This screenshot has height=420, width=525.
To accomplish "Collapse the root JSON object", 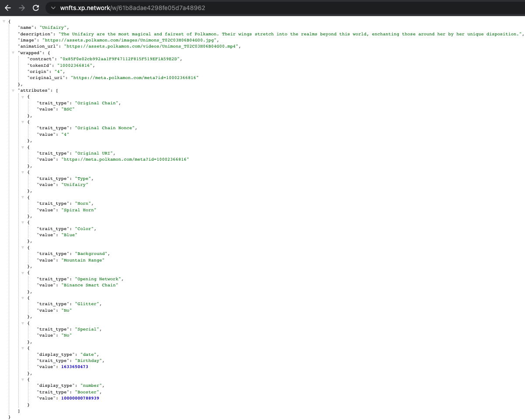I will [4, 21].
